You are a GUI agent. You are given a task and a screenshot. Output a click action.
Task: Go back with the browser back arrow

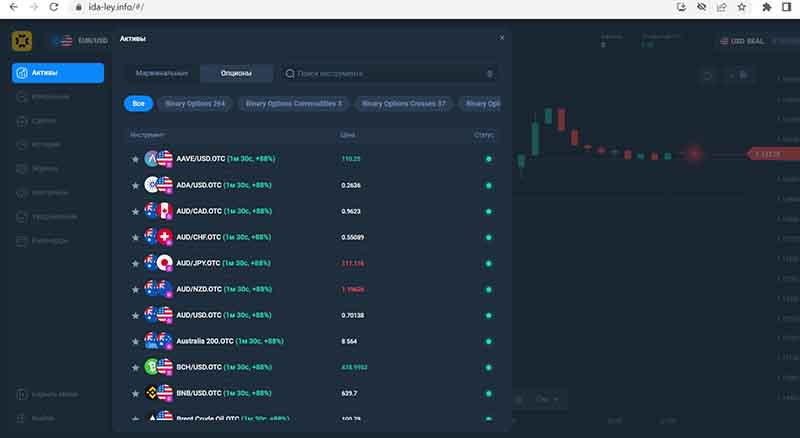(14, 7)
